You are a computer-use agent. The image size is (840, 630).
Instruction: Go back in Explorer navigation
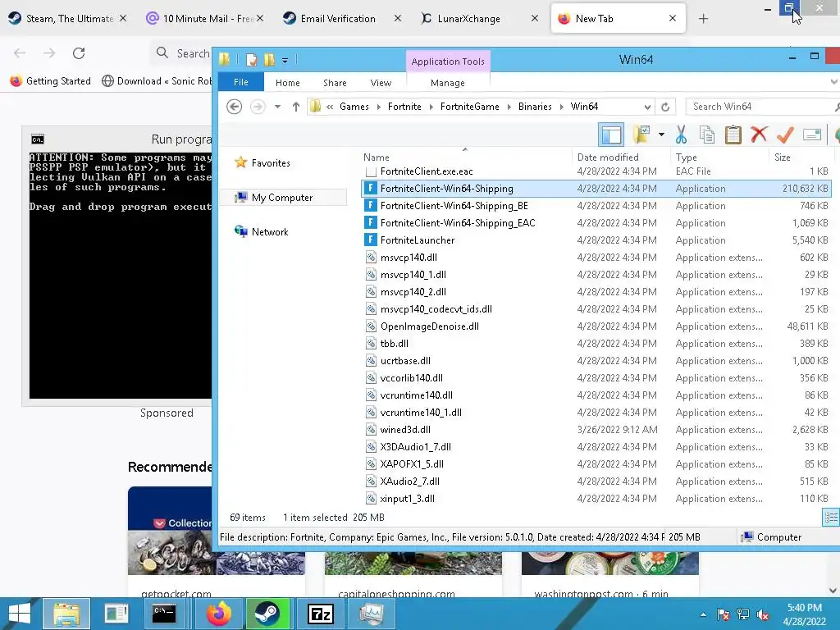tap(234, 107)
